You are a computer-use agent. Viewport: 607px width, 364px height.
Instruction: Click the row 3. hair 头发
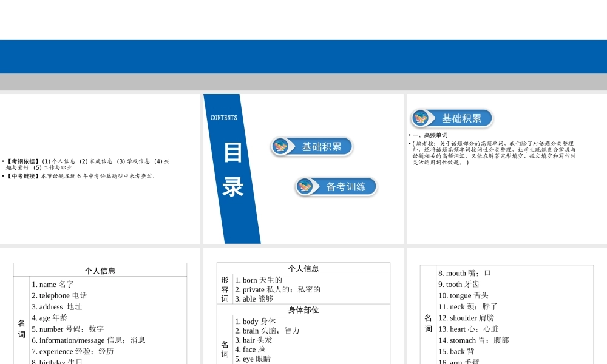click(254, 340)
